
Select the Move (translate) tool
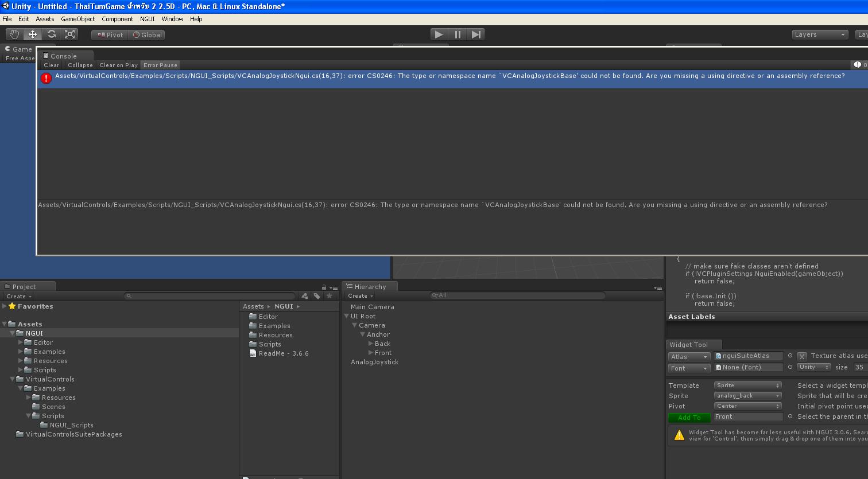coord(33,34)
